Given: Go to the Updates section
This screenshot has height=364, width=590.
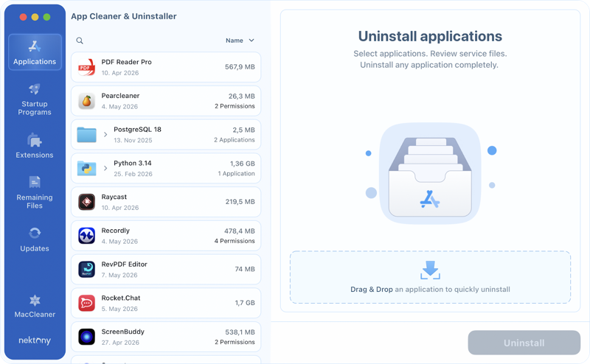Looking at the screenshot, I should pos(35,239).
